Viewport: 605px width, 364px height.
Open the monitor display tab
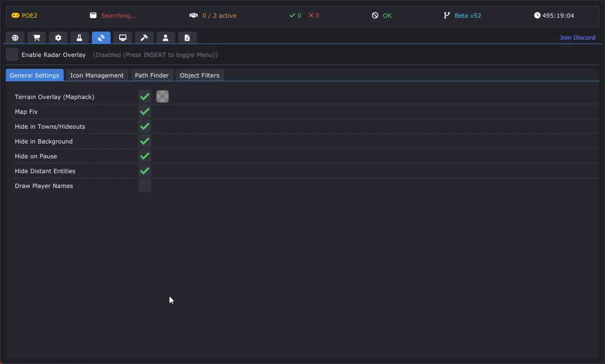point(123,38)
